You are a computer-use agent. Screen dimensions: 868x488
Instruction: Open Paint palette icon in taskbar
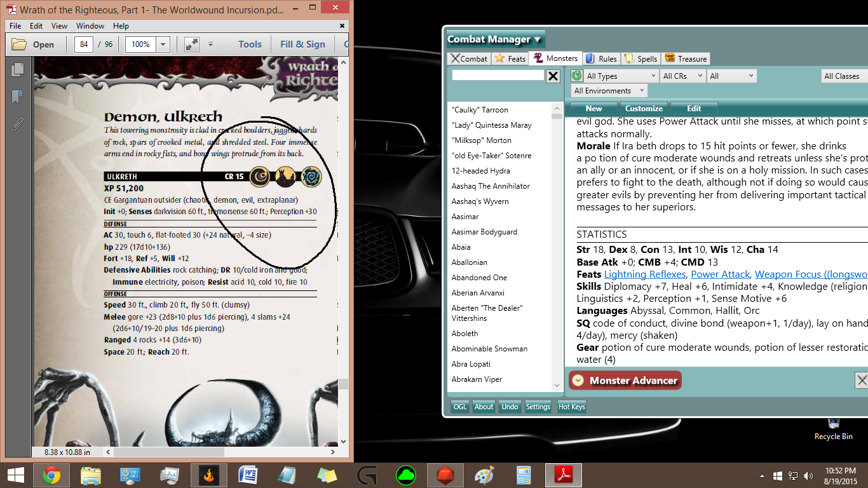485,475
